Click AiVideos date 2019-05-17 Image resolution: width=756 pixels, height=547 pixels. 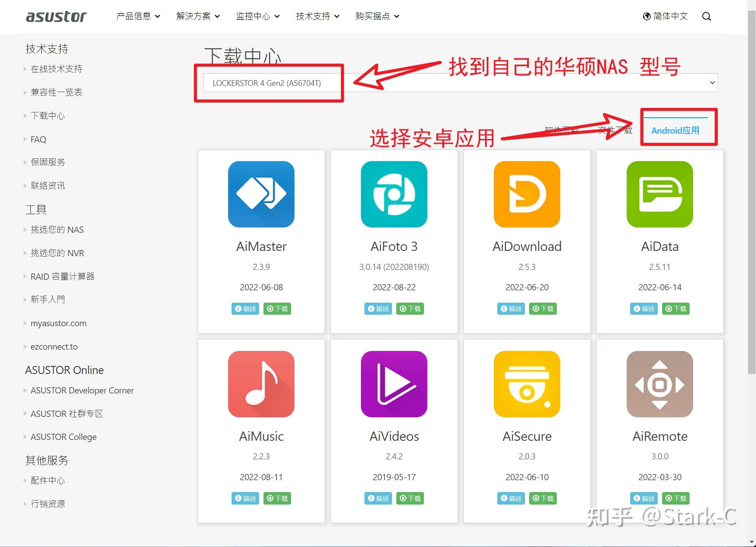[394, 477]
